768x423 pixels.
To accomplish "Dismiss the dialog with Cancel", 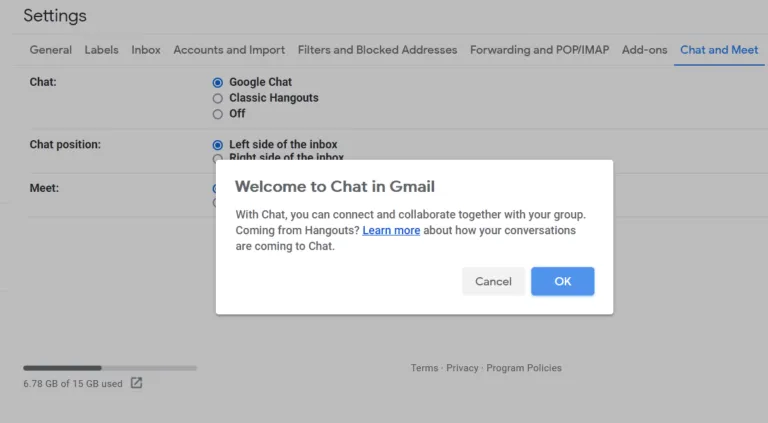I will [493, 281].
